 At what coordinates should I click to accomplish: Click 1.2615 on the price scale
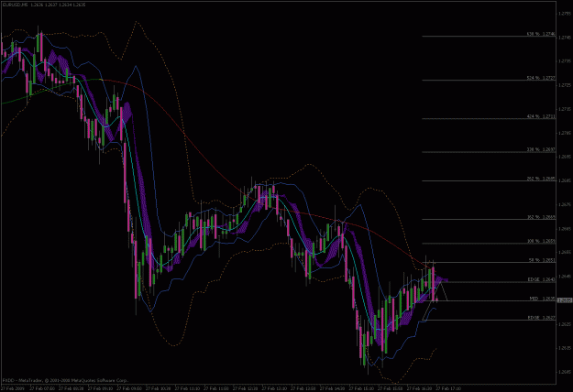[565, 348]
